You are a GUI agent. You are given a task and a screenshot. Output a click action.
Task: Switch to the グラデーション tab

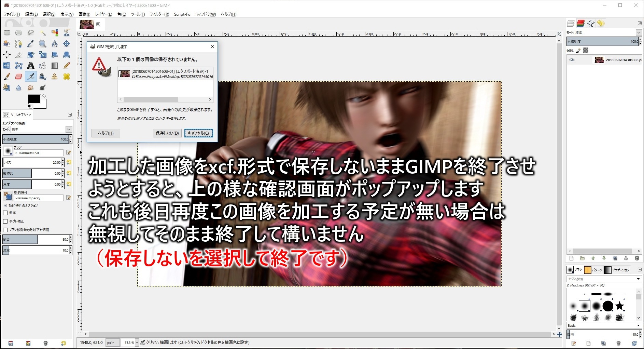pyautogui.click(x=617, y=270)
